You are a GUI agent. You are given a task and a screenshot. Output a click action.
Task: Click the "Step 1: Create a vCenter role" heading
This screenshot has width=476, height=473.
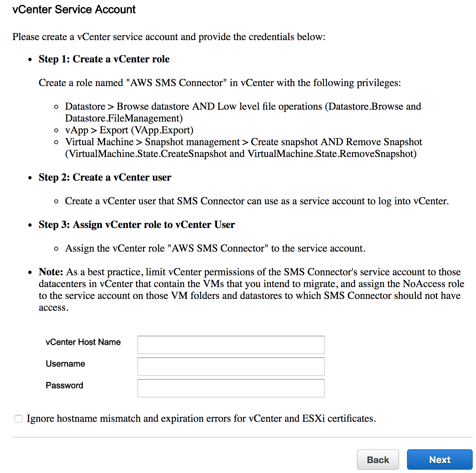click(104, 59)
